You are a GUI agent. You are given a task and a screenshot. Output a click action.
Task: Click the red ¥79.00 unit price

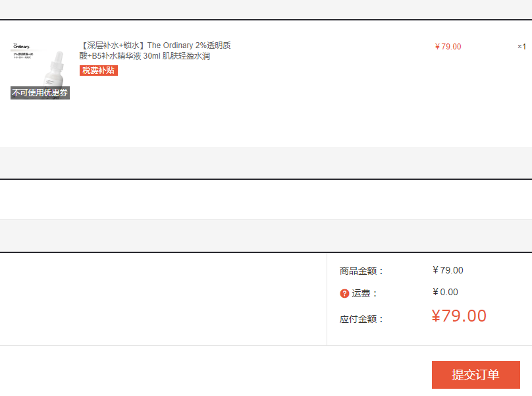448,47
